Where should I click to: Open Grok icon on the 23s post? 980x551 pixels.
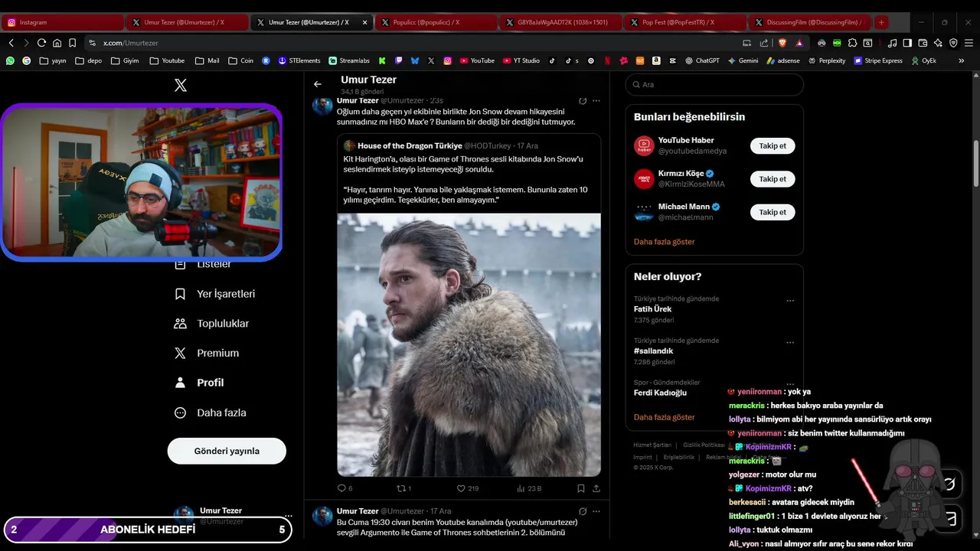point(583,100)
